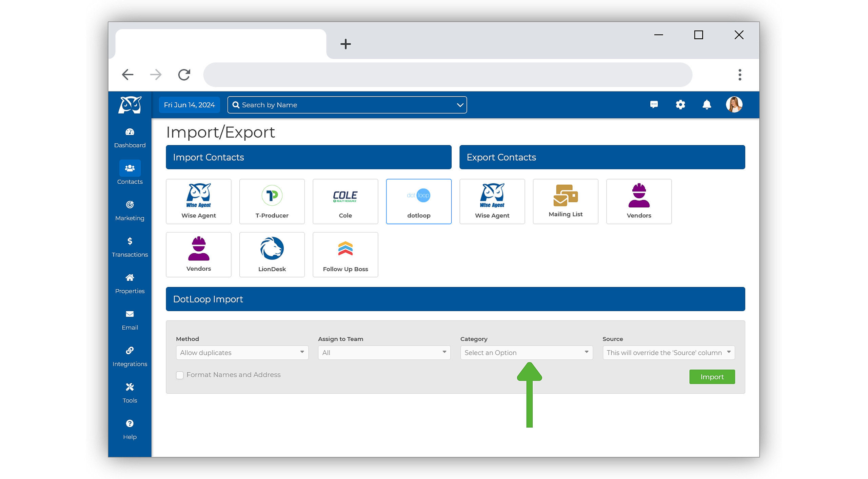Select Wise Agent export tile
This screenshot has height=479, width=868.
tap(492, 201)
